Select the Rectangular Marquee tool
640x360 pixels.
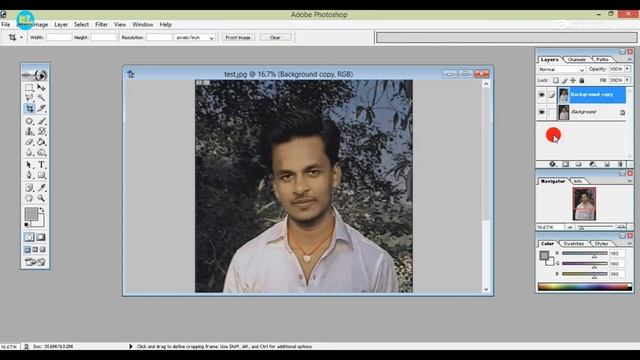click(29, 88)
